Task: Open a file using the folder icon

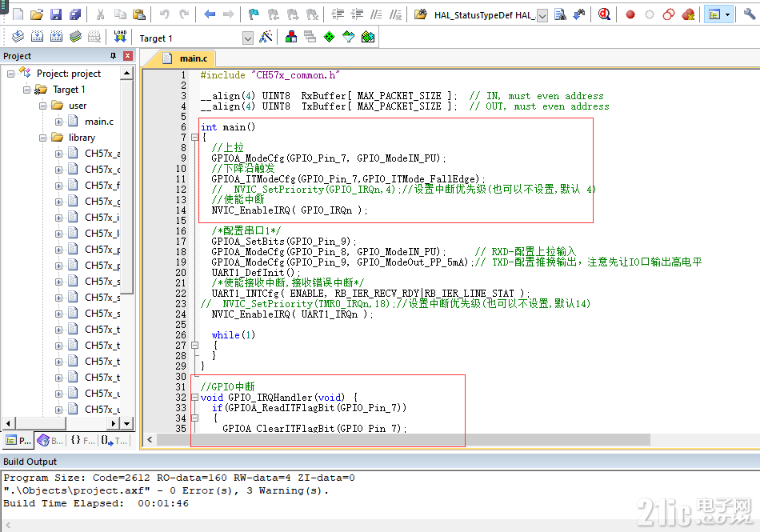Action: point(37,14)
